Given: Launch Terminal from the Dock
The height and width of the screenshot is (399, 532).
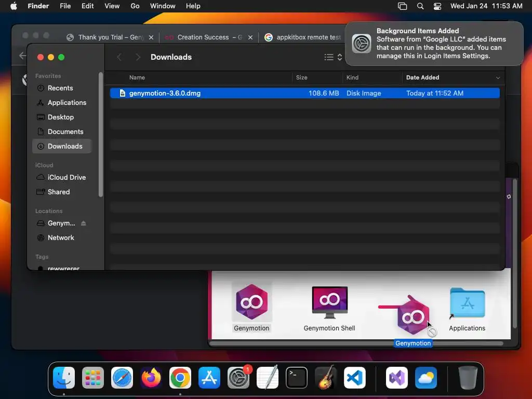Looking at the screenshot, I should click(297, 378).
